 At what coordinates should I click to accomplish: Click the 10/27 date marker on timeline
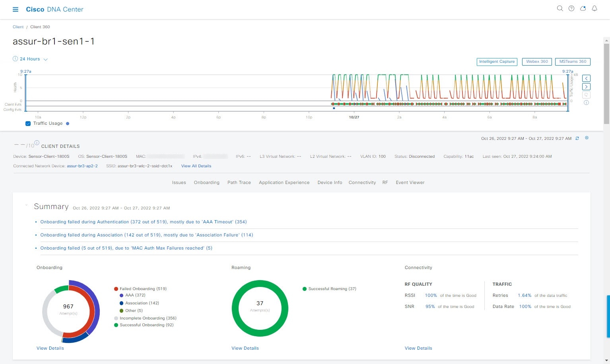[x=354, y=117]
